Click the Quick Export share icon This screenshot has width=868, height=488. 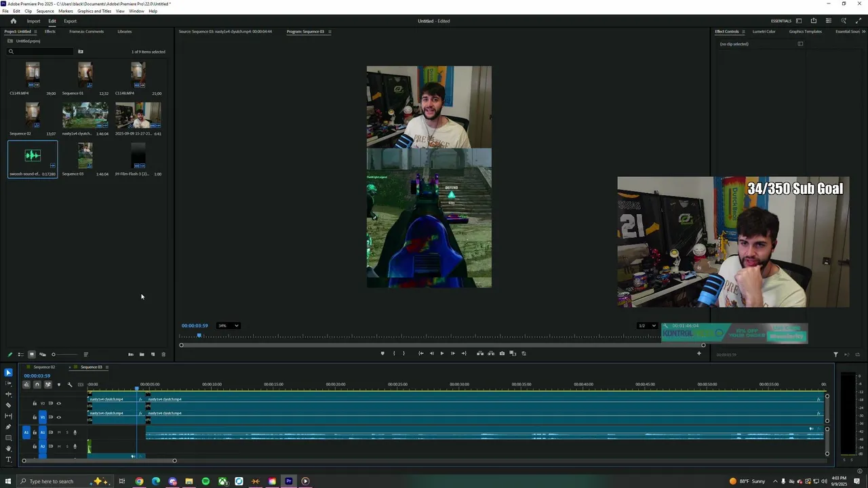pos(814,21)
